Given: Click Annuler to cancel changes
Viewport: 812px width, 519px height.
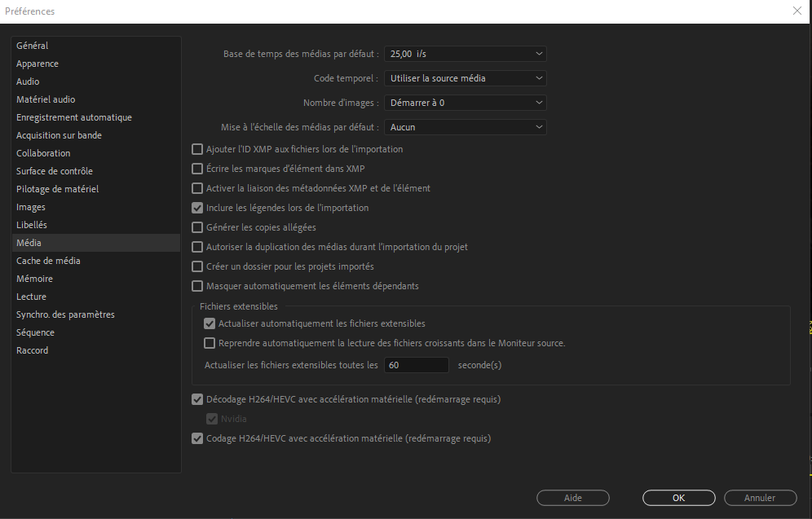Looking at the screenshot, I should click(760, 498).
